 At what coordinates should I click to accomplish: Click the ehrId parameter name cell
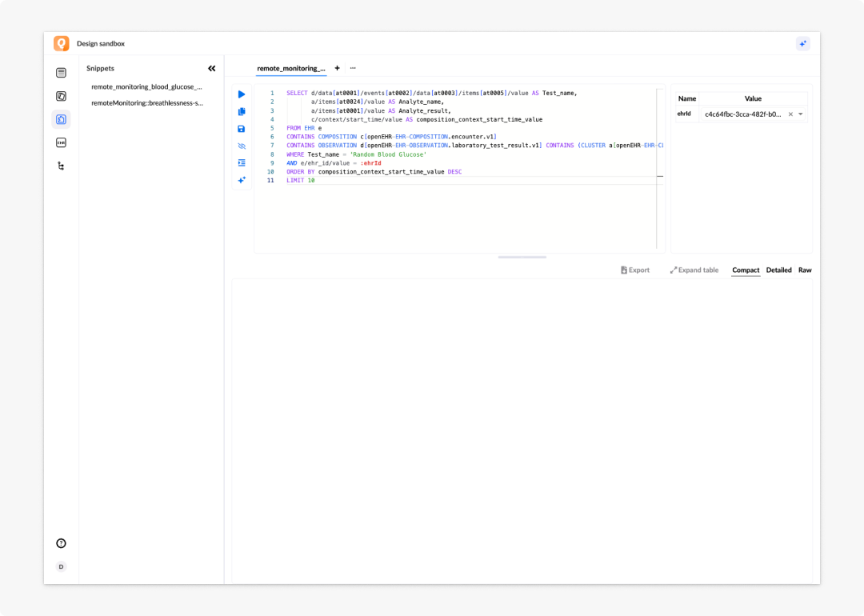point(686,114)
